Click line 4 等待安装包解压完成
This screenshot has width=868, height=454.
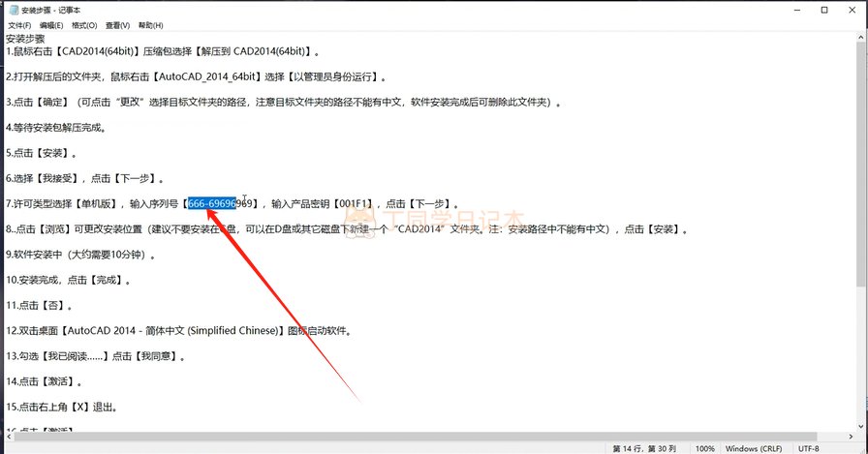(x=56, y=128)
